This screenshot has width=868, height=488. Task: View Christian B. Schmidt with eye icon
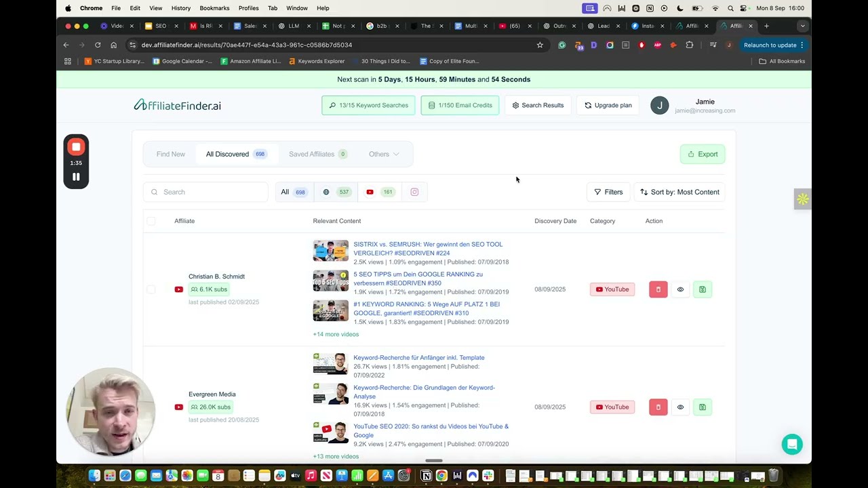point(680,289)
